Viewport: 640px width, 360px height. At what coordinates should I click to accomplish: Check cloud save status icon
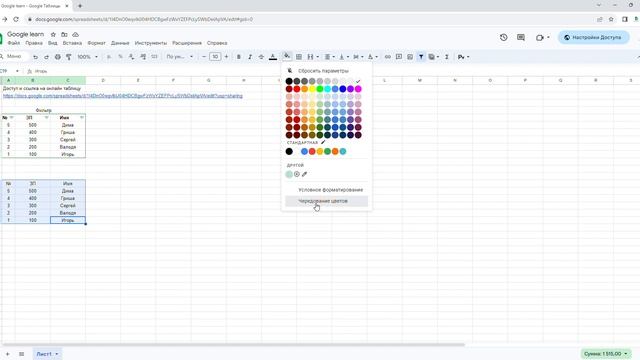(x=76, y=34)
